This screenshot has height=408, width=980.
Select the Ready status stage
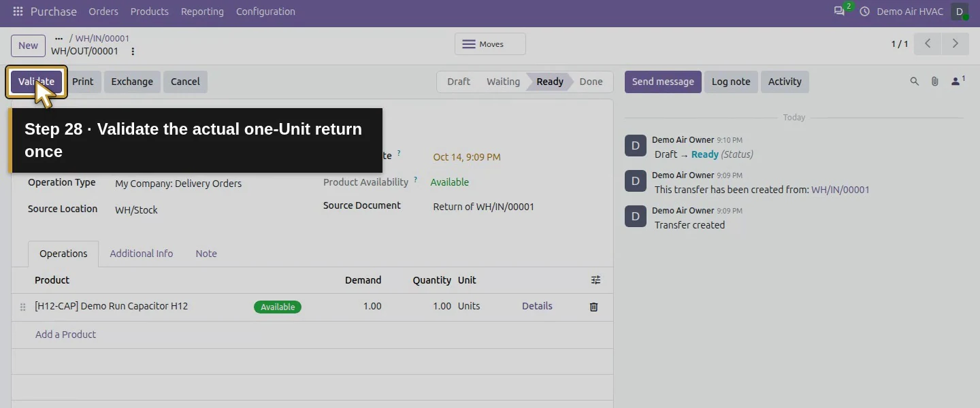click(x=550, y=82)
